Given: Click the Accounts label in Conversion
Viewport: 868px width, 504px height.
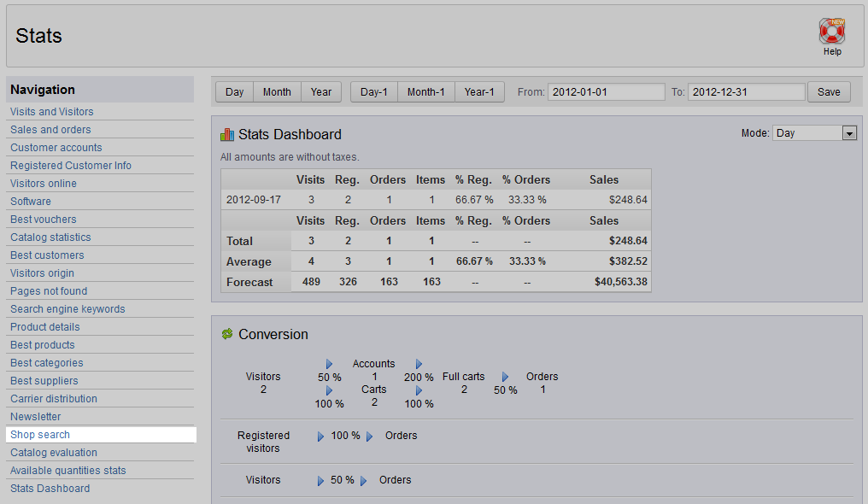Looking at the screenshot, I should [x=373, y=363].
